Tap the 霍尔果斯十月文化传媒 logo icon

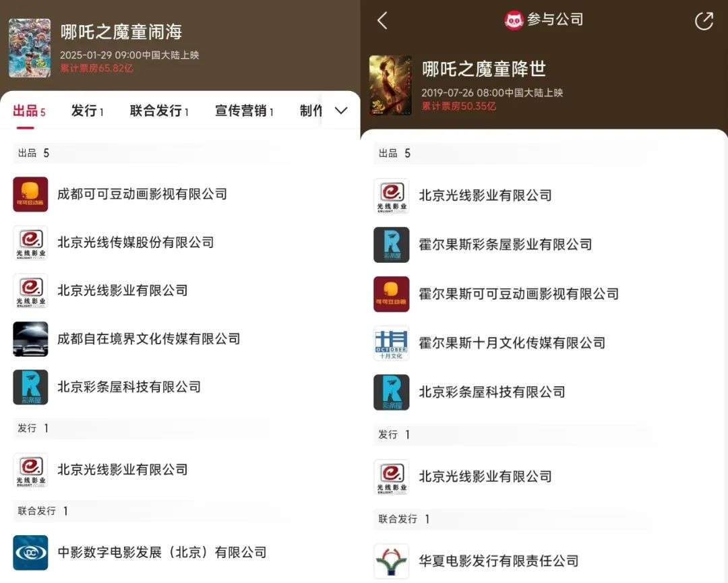392,343
